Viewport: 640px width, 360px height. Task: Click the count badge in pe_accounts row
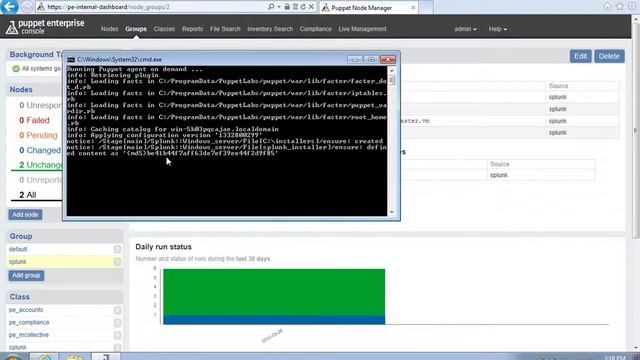(117, 310)
